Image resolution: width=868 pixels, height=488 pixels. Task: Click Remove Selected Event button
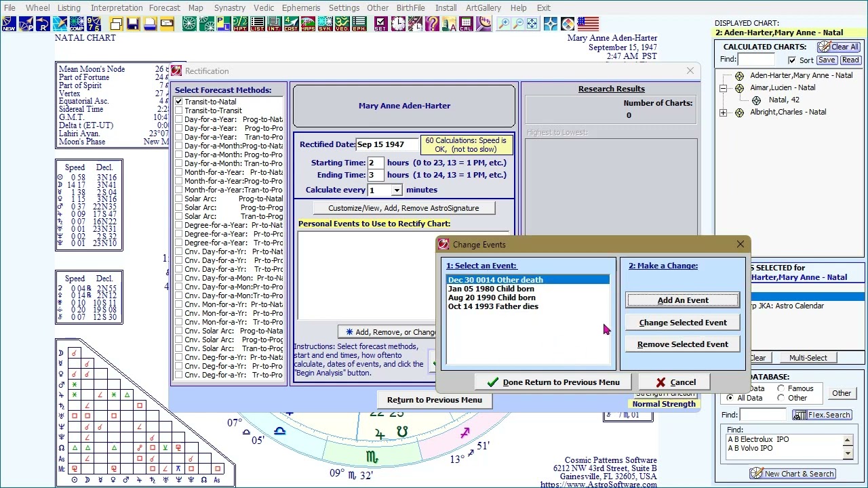(683, 344)
